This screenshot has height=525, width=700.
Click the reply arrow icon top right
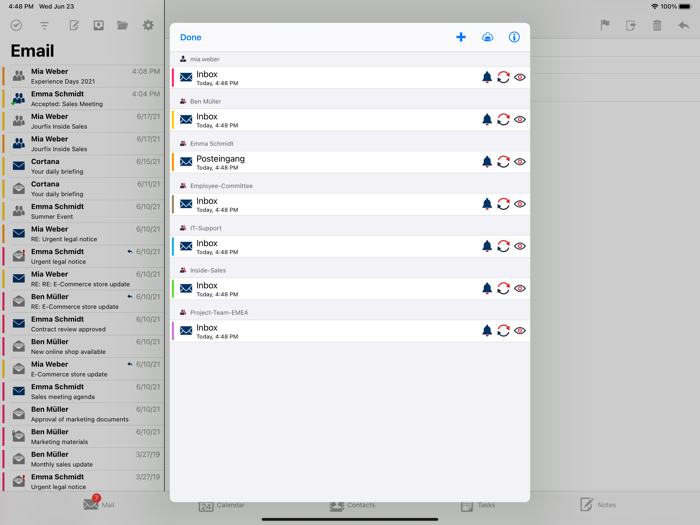[x=683, y=25]
